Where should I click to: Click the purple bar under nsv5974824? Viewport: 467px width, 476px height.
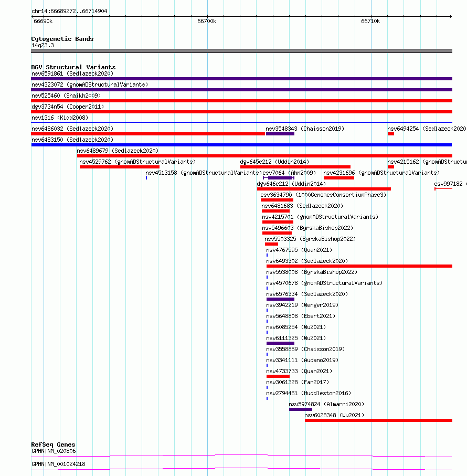tap(301, 409)
